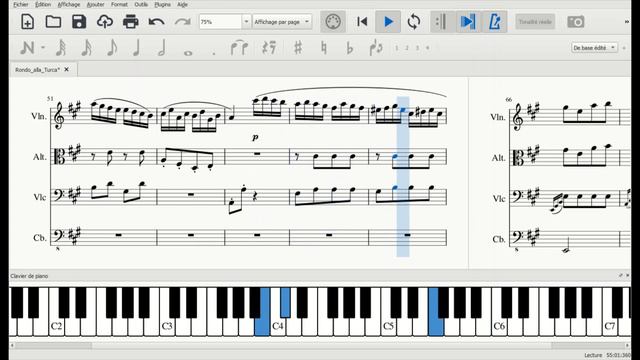The width and height of the screenshot is (640, 360).
Task: Select the 32nd note duration
Action: (x=60, y=48)
